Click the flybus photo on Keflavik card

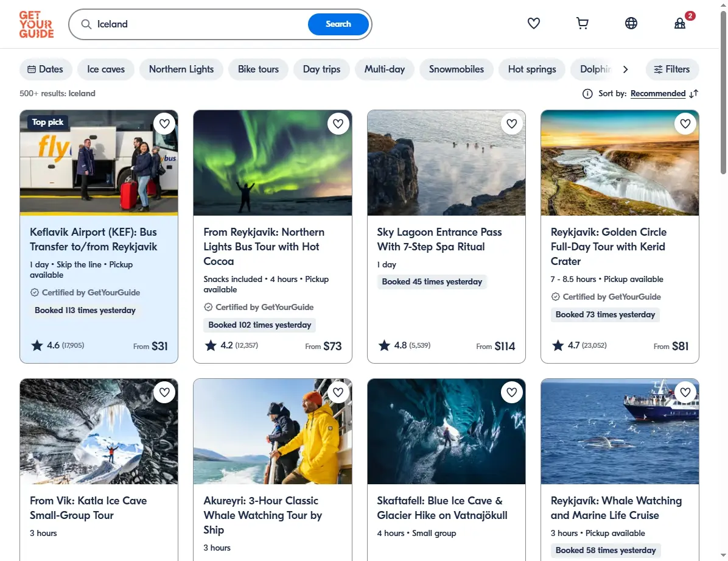(99, 163)
